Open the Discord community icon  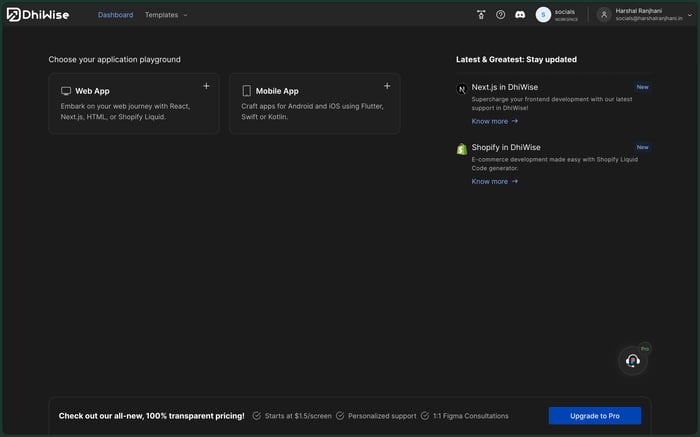pyautogui.click(x=520, y=15)
